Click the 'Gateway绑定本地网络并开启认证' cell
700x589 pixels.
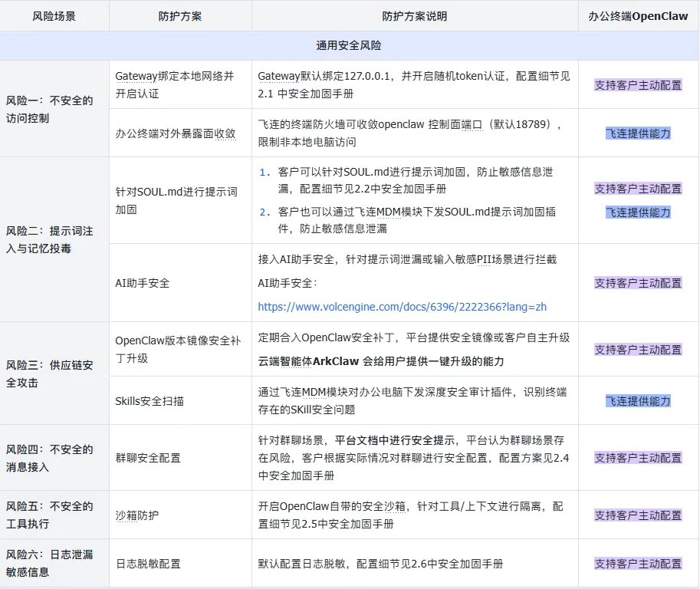click(180, 85)
